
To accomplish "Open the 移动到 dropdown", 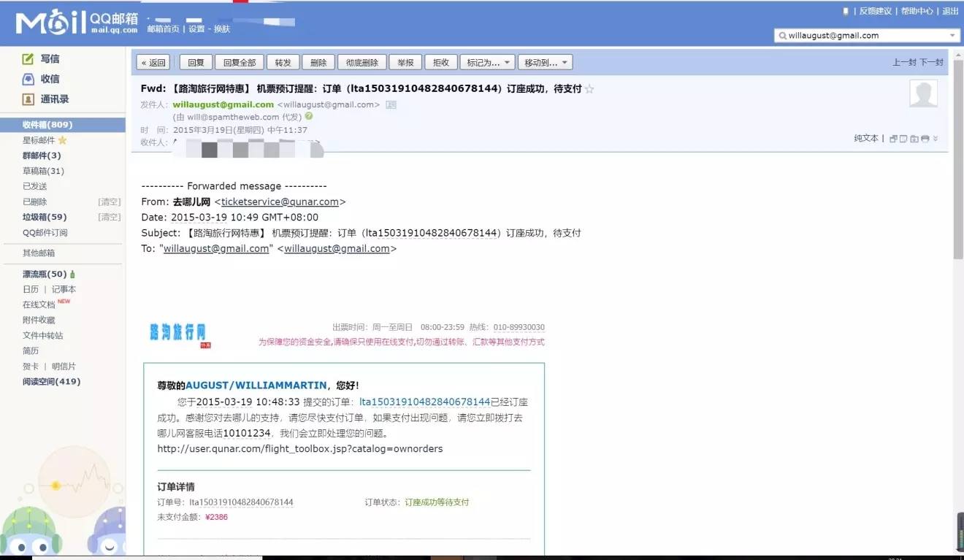I will (546, 63).
